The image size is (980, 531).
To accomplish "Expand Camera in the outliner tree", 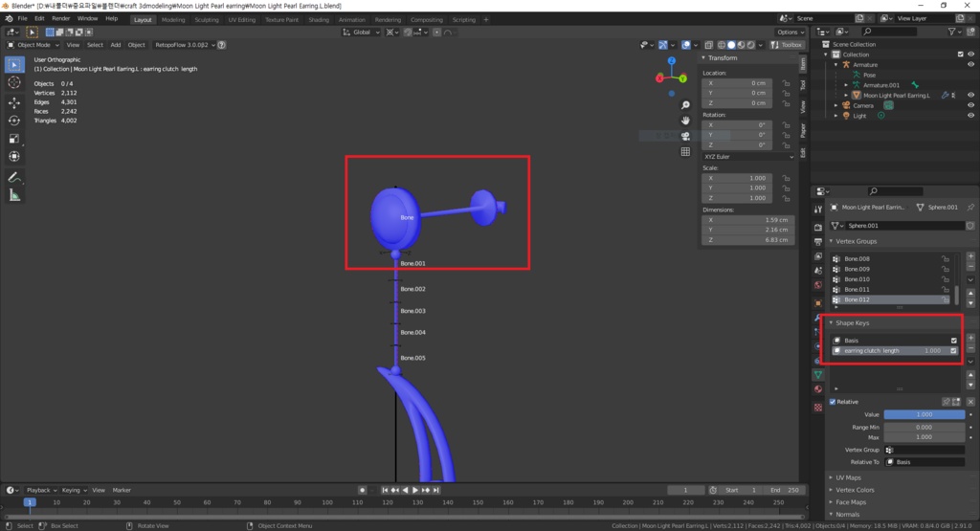I will tap(836, 105).
